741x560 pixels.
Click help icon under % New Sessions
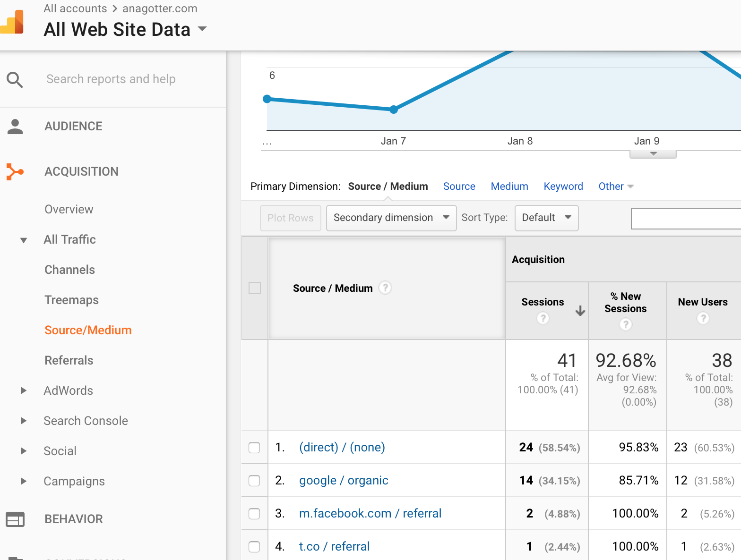pyautogui.click(x=626, y=324)
